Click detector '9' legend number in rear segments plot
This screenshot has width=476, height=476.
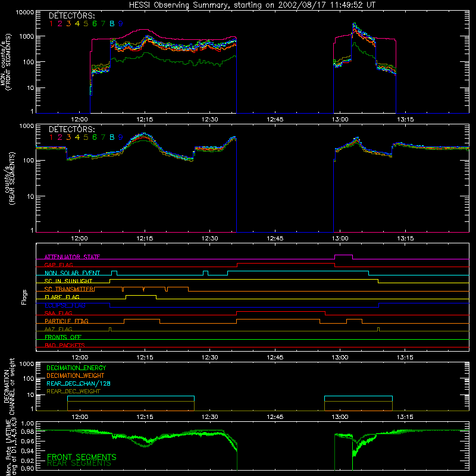coord(121,137)
